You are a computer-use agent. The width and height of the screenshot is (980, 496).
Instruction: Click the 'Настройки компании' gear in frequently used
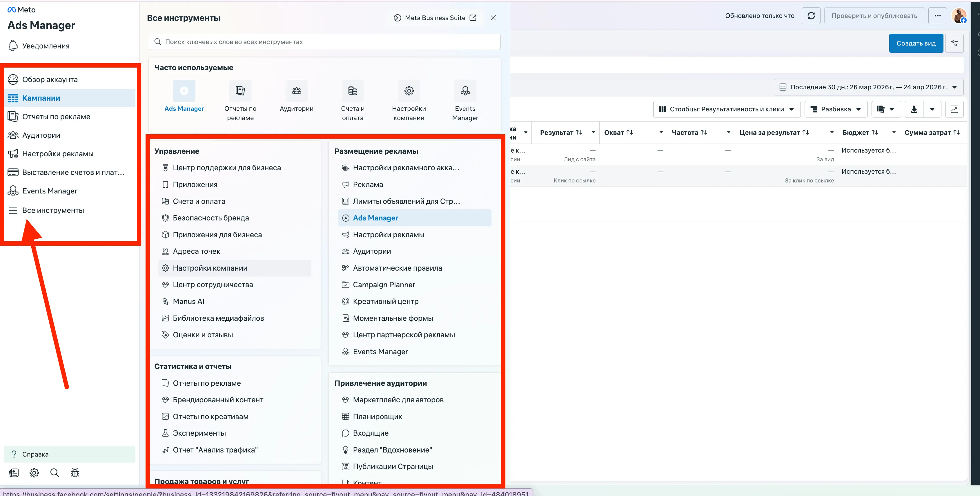click(409, 90)
